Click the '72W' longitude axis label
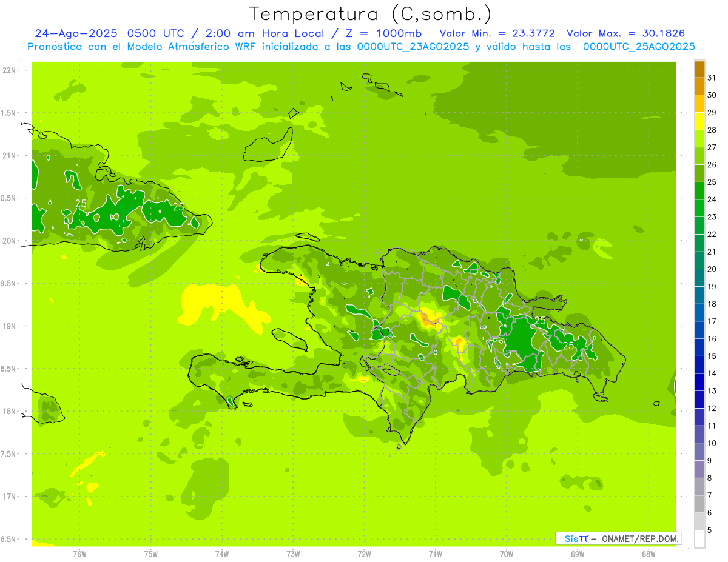The image size is (728, 562). (x=364, y=554)
